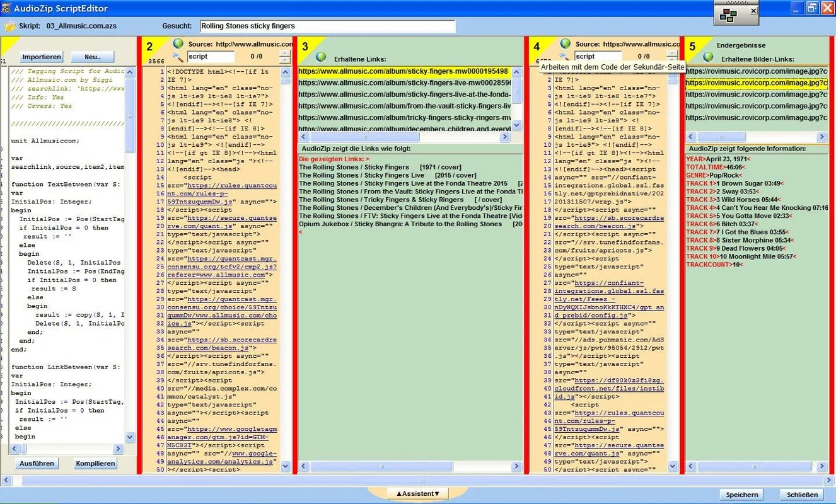This screenshot has width=836, height=504.
Task: Click the YEAR April 23, 1971 line
Action: click(x=717, y=159)
